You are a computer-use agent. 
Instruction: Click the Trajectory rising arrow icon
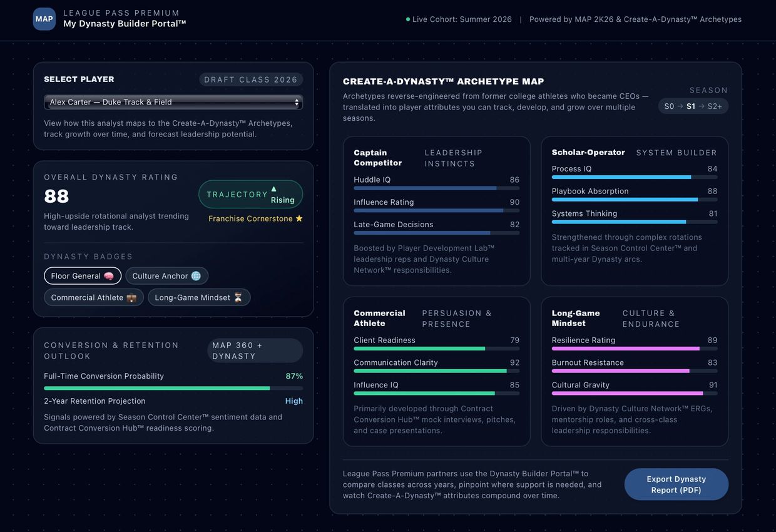tap(273, 189)
